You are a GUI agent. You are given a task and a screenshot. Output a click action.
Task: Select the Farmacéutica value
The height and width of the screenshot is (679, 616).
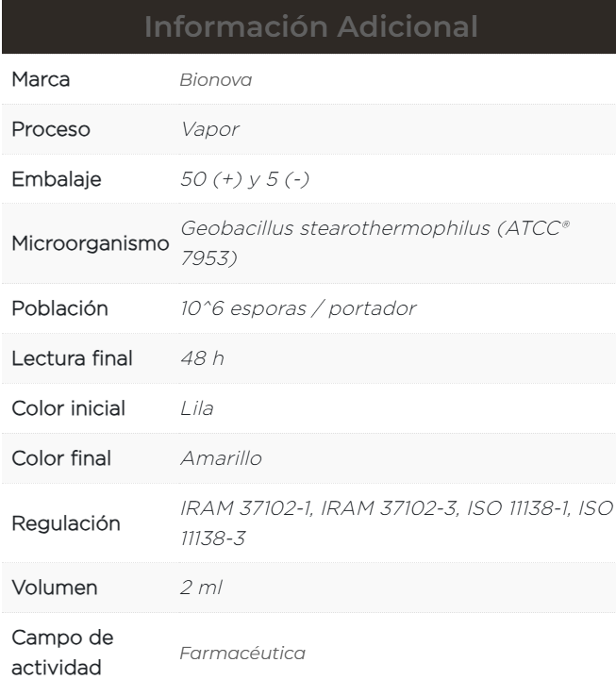pos(241,652)
